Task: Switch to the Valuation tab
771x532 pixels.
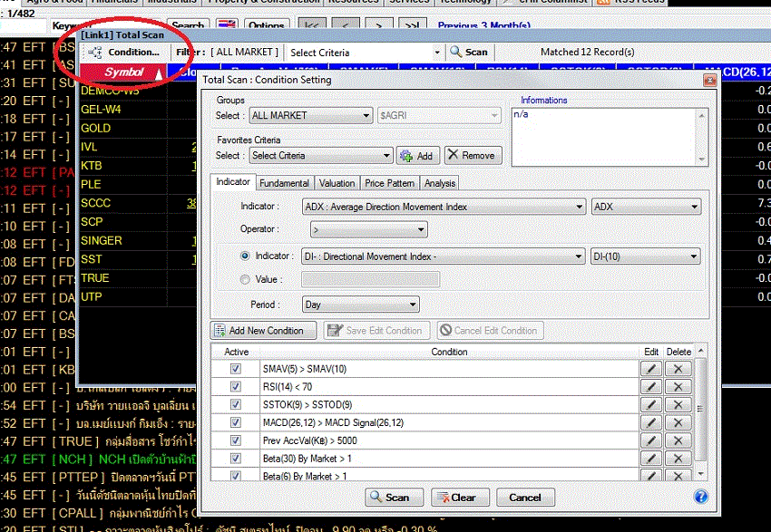Action: [x=337, y=183]
